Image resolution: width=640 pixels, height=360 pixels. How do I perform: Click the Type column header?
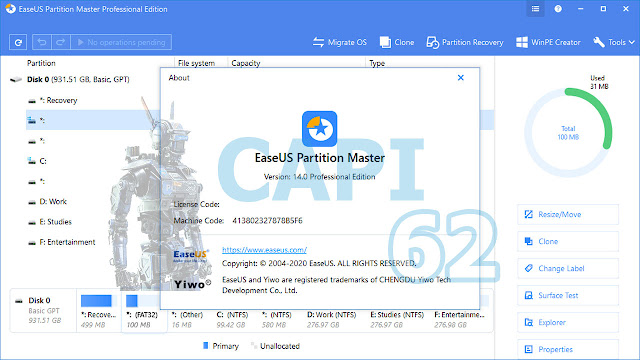click(x=377, y=63)
